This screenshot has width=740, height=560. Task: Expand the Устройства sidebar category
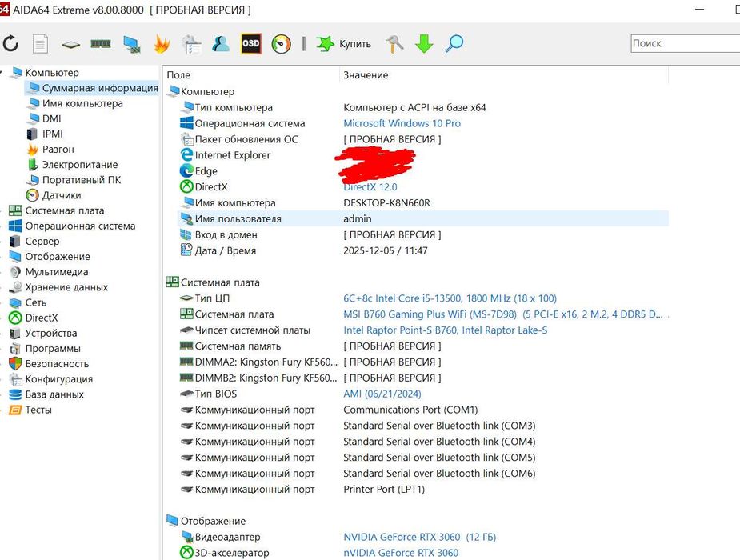[50, 333]
